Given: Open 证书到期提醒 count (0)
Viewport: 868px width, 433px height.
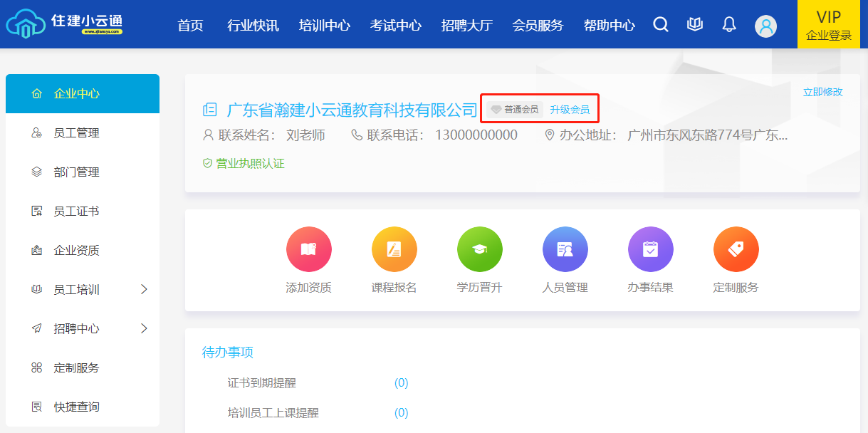Looking at the screenshot, I should [402, 383].
